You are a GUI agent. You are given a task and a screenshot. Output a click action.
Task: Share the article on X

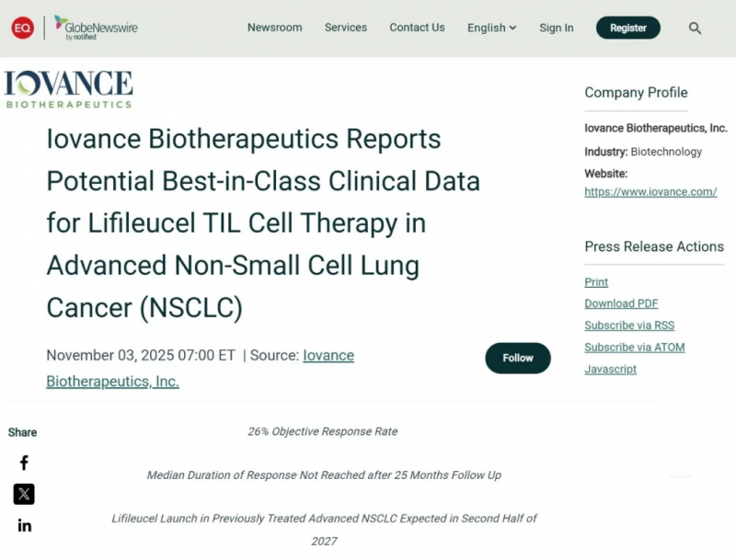(x=23, y=494)
